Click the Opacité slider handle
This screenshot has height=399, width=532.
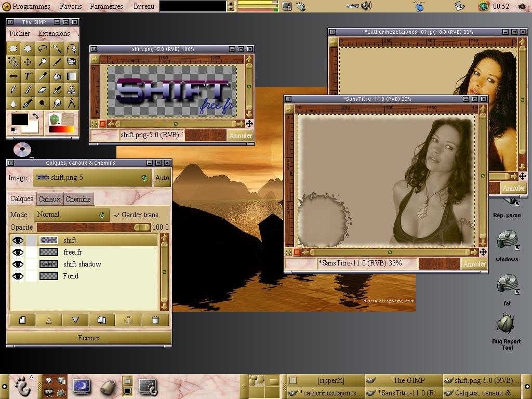[x=141, y=227]
